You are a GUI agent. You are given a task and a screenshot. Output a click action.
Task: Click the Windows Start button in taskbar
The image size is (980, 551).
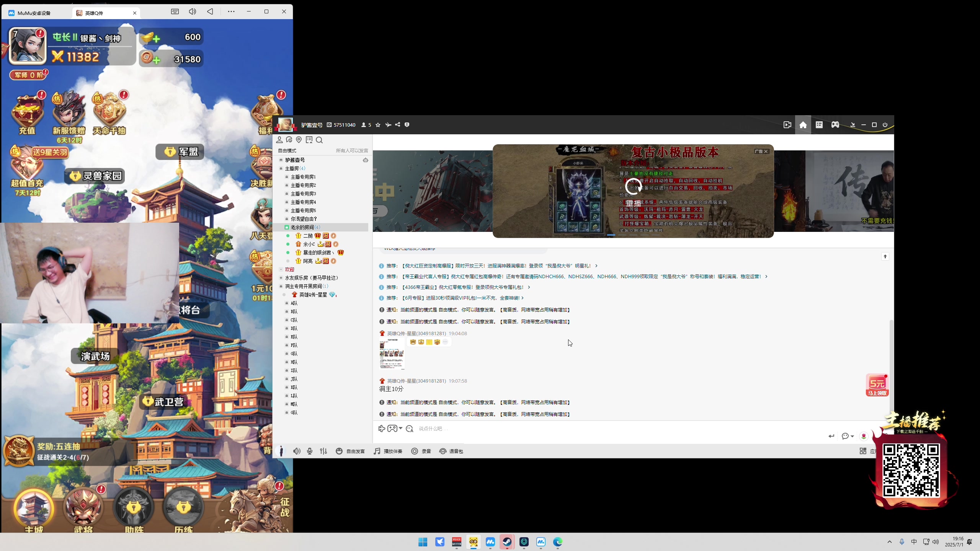423,542
